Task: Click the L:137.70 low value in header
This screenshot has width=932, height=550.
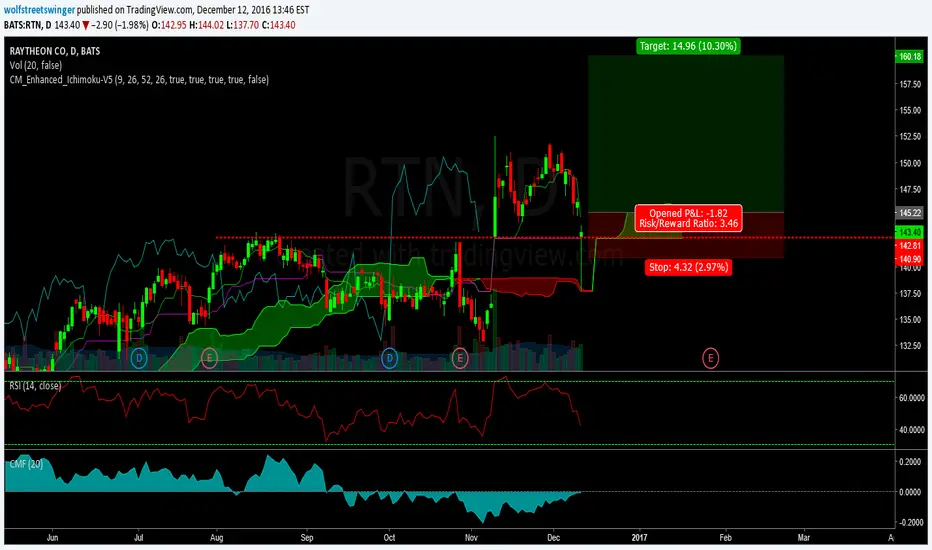Action: click(243, 25)
